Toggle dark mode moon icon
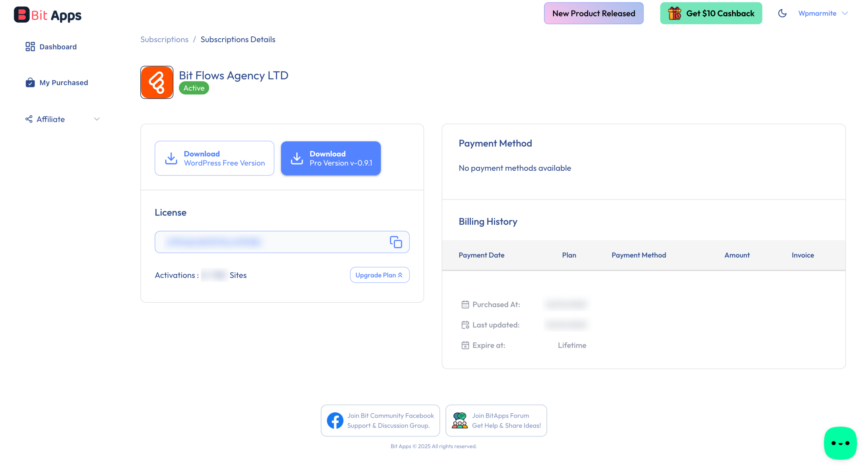Viewport: 868px width, 471px height. [782, 13]
